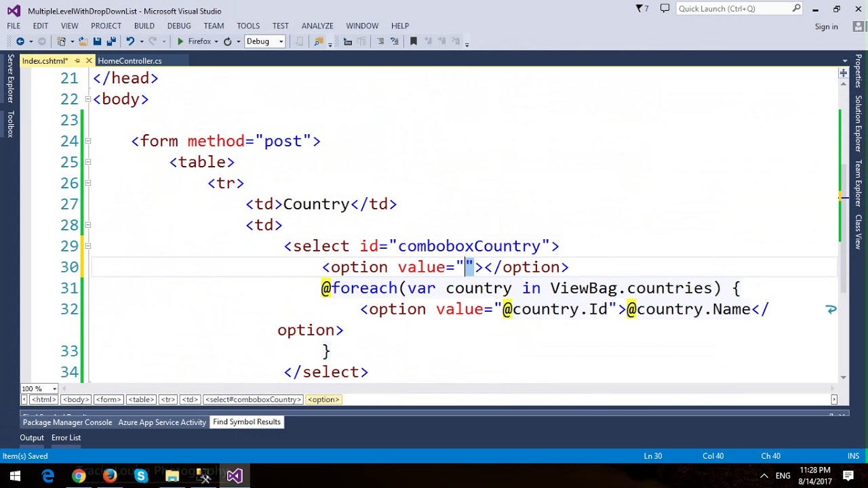Show hidden system tray icons chevron
The image size is (868, 488).
(x=764, y=476)
